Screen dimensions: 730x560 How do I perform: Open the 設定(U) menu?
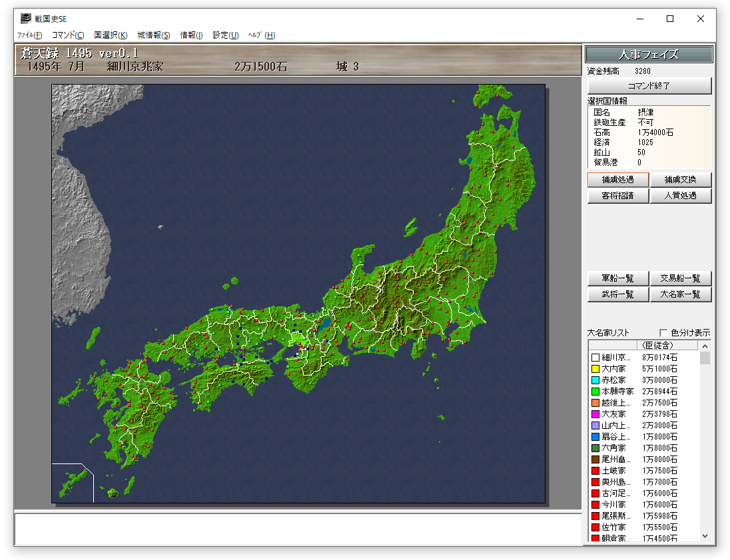pos(225,35)
